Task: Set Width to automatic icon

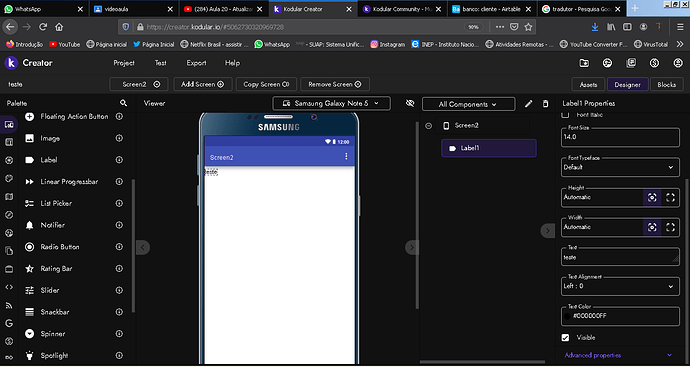Action: click(x=652, y=228)
